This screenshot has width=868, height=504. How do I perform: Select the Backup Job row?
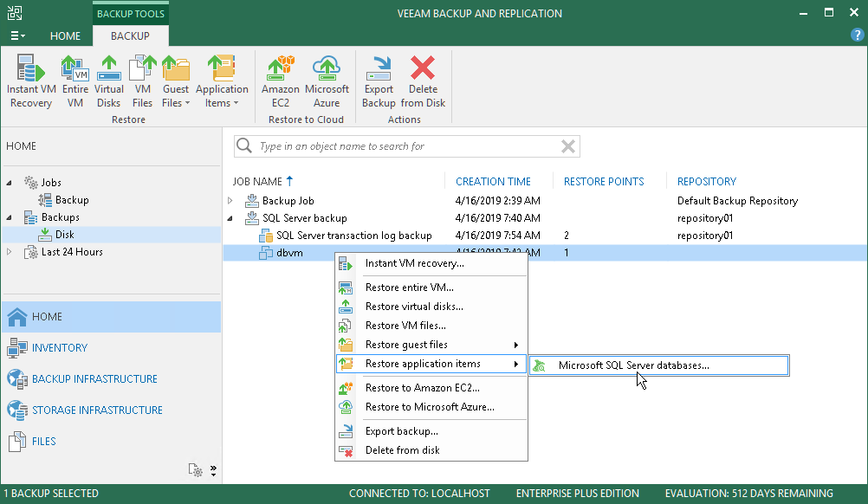(545, 200)
